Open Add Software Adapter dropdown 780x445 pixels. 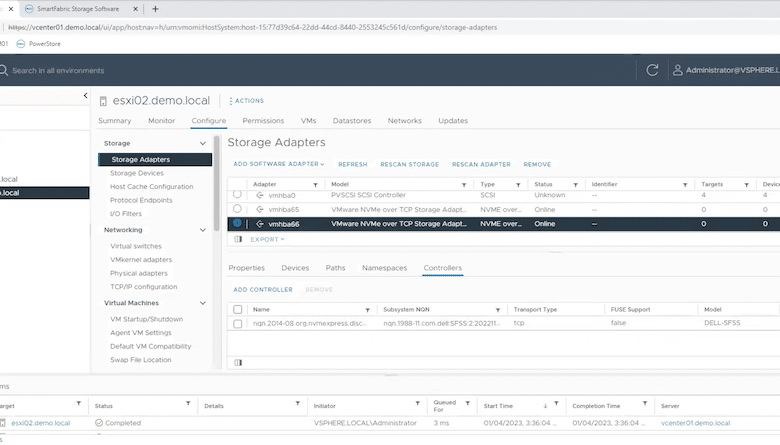point(279,164)
